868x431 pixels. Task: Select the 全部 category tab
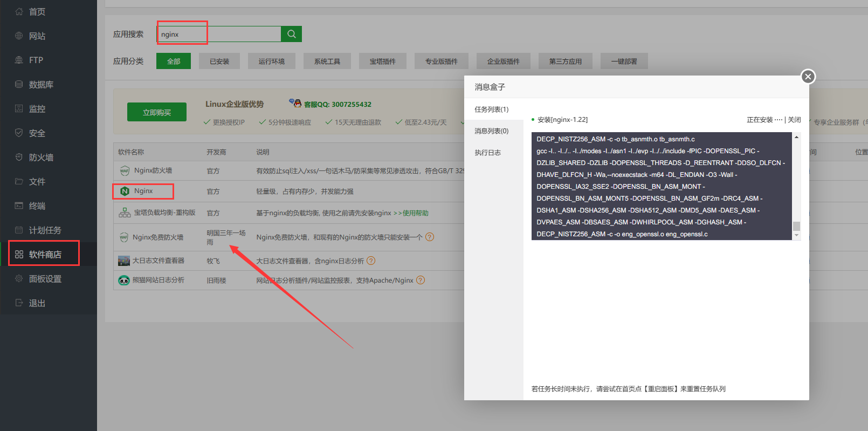pos(174,61)
